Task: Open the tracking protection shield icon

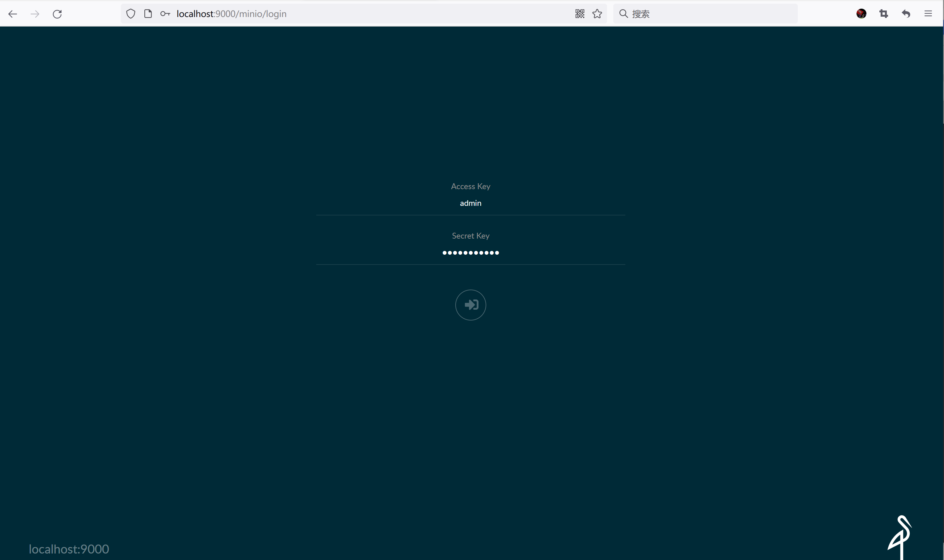Action: click(130, 14)
